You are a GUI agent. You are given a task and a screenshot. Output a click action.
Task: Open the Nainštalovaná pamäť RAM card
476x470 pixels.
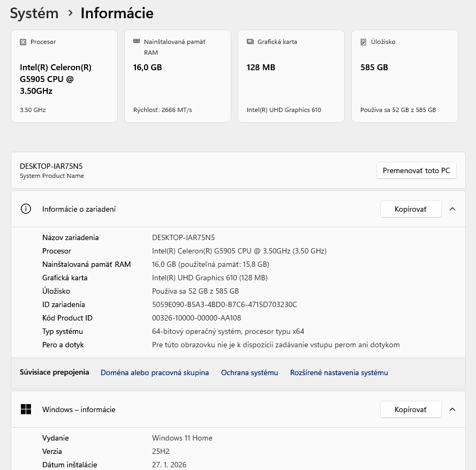click(178, 76)
